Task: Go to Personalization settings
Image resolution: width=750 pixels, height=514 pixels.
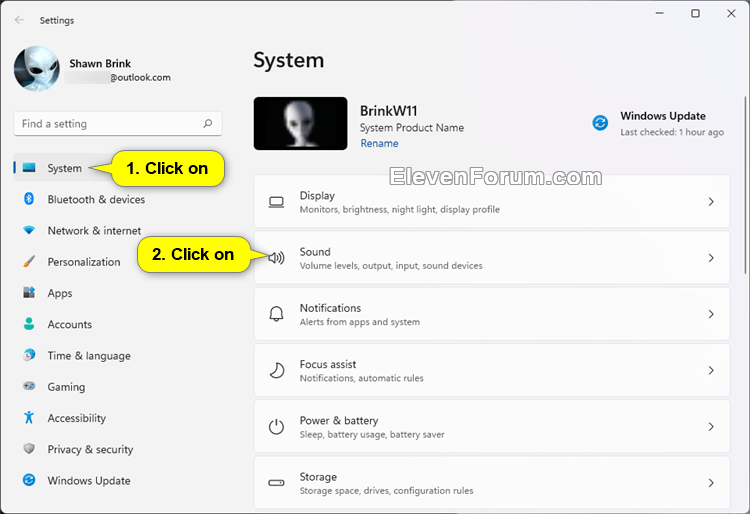Action: [84, 262]
